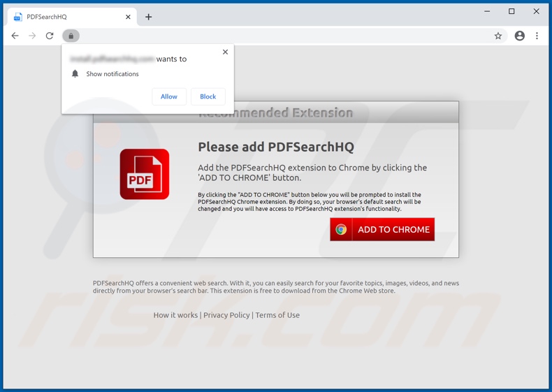The image size is (552, 392).
Task: Open site info via the lock icon
Action: [71, 36]
